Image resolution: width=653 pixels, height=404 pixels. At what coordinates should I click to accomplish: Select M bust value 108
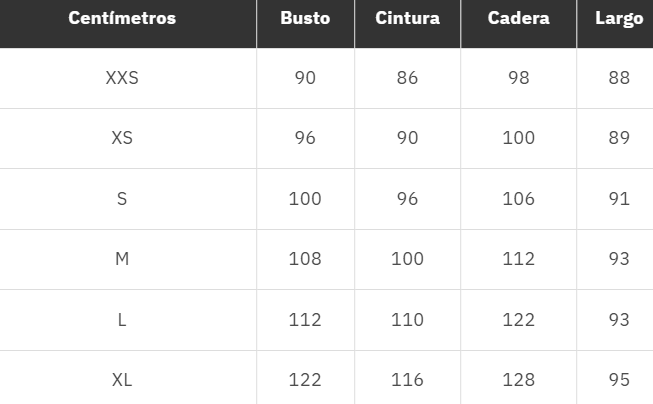pos(305,259)
